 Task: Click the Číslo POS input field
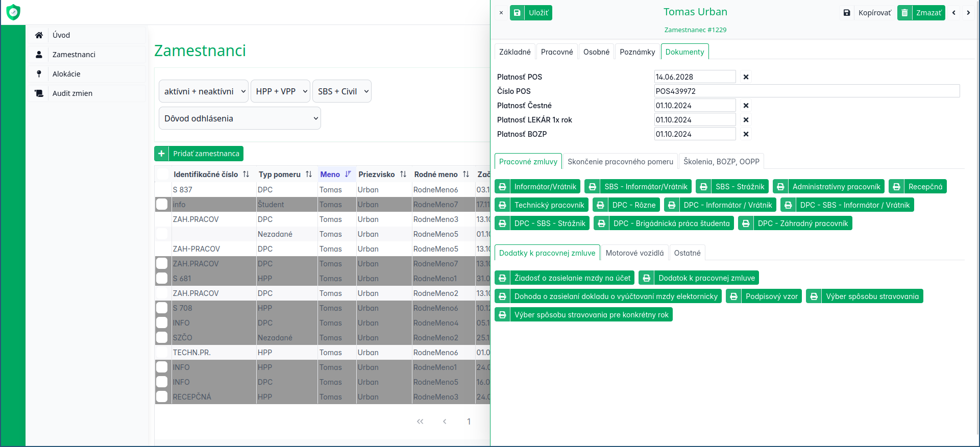coord(806,91)
